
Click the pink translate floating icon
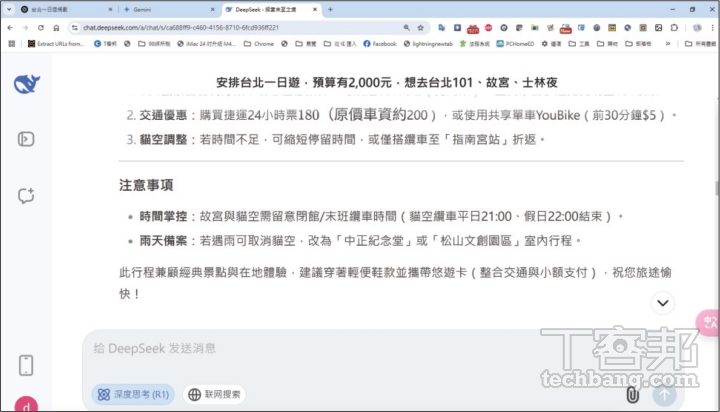[x=709, y=322]
